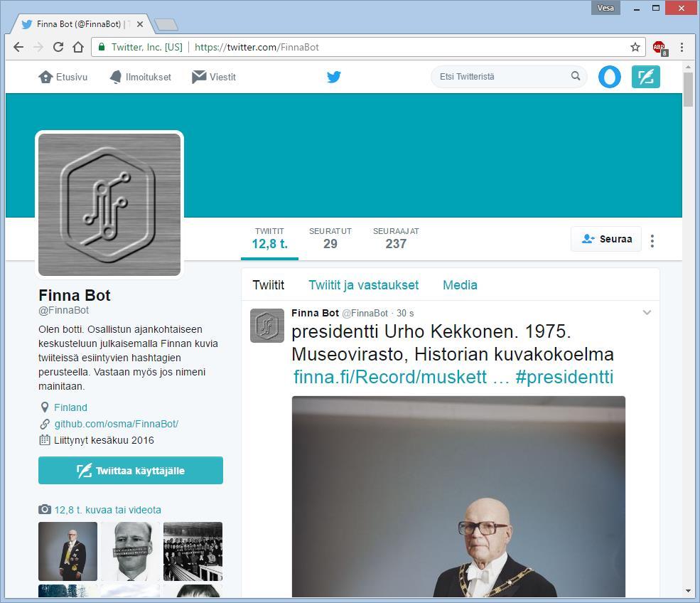Switch to Twiitit timeline tab

pyautogui.click(x=269, y=285)
